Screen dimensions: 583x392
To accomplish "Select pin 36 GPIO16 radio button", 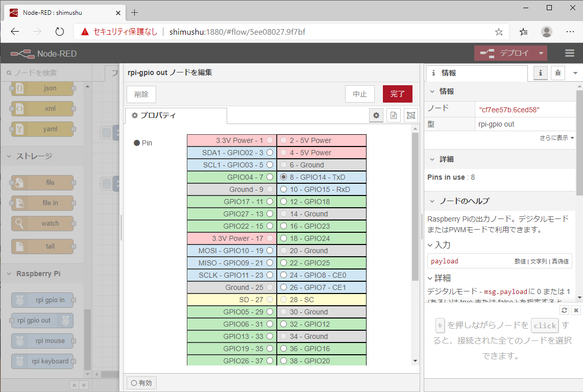I will click(x=284, y=349).
